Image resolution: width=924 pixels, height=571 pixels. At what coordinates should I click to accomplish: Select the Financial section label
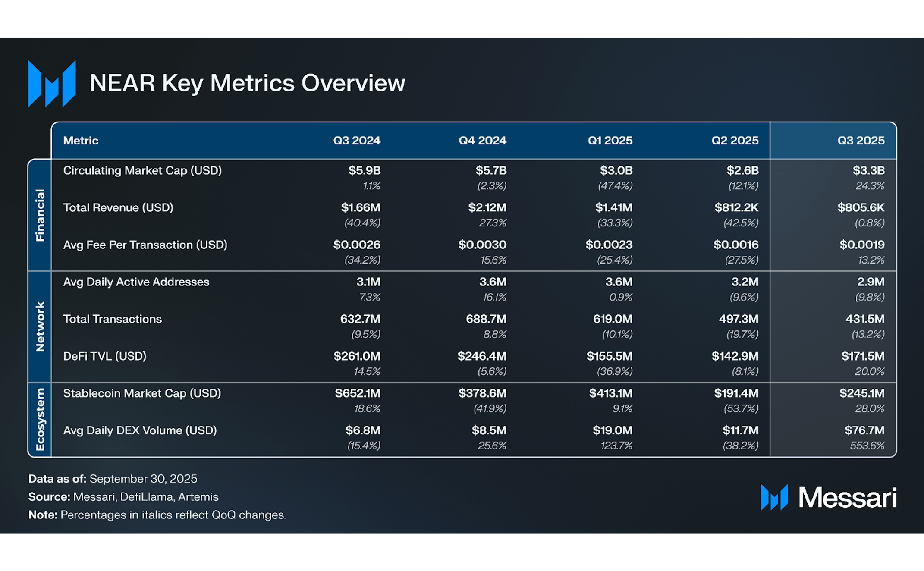point(40,215)
